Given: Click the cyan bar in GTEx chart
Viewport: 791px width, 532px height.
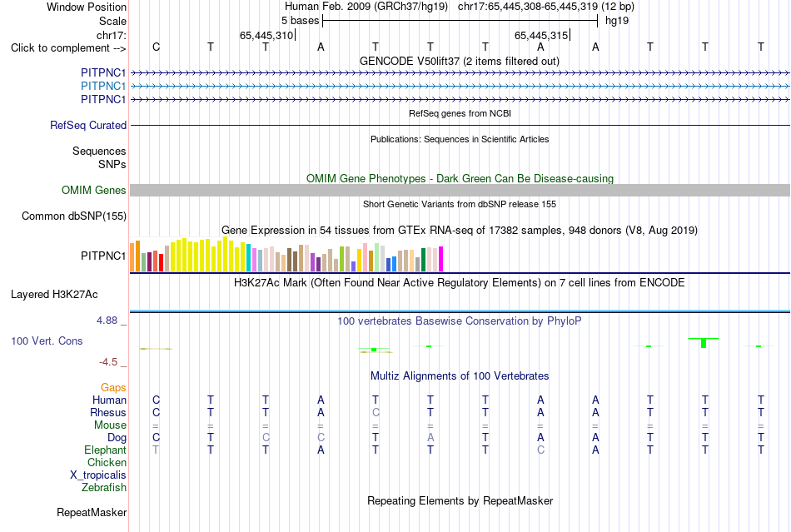Looking at the screenshot, I should pos(249,258).
